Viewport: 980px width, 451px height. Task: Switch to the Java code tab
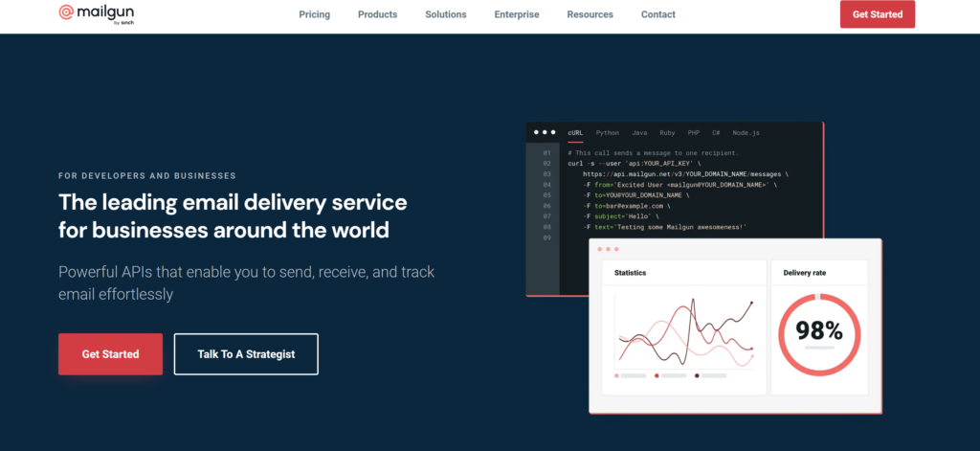[x=639, y=133]
